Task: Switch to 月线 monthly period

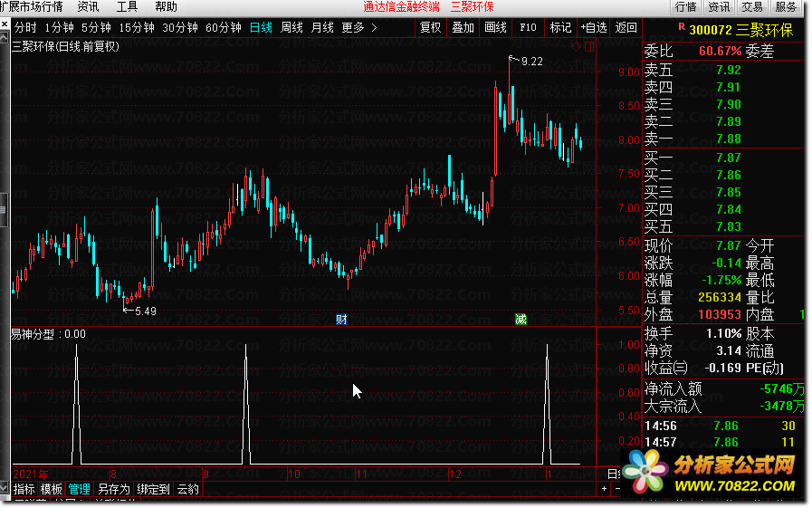Action: tap(322, 27)
